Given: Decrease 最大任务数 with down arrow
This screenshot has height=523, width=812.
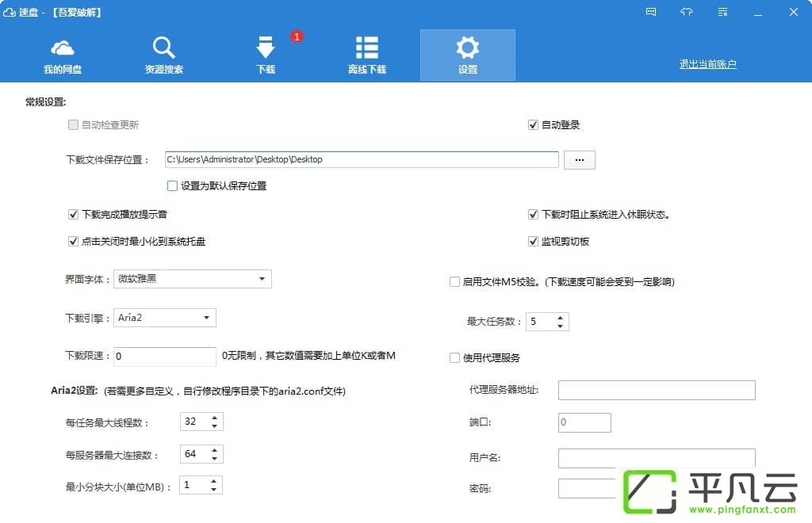Looking at the screenshot, I should coord(561,326).
